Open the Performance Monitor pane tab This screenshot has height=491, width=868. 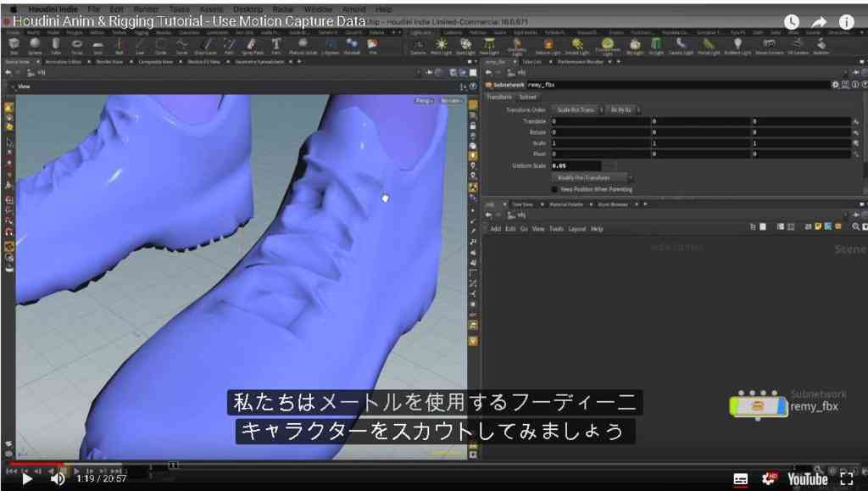click(580, 62)
